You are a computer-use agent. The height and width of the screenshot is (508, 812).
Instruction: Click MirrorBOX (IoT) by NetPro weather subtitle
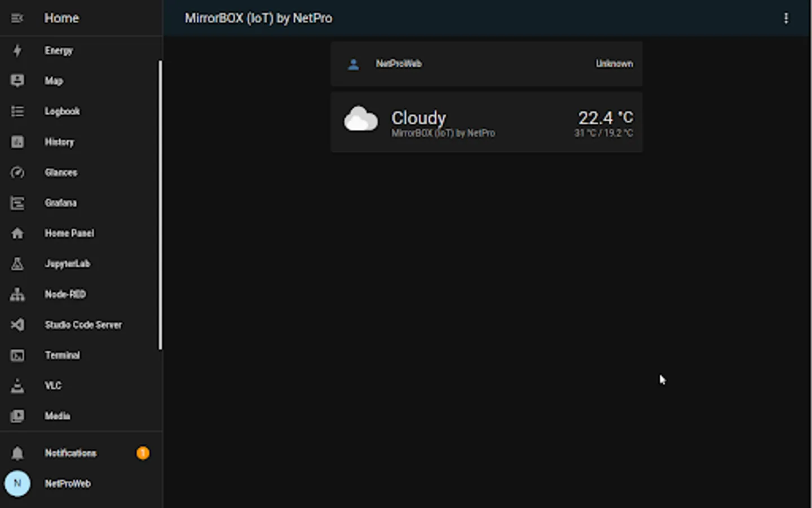[443, 133]
